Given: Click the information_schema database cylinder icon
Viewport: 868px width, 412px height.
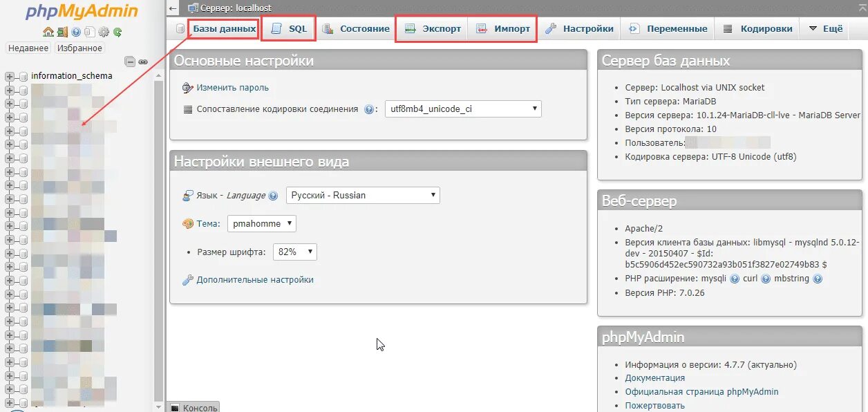Looking at the screenshot, I should click(23, 77).
